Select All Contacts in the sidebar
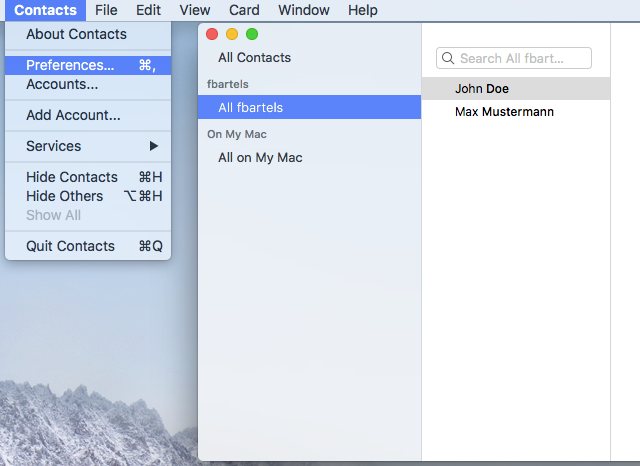Viewport: 640px width, 466px height. [309, 58]
